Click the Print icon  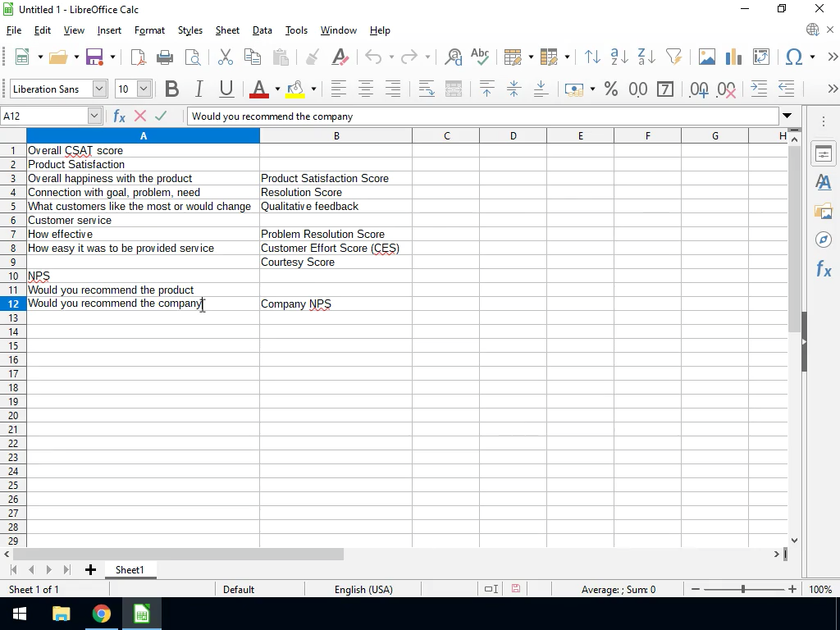(x=164, y=57)
